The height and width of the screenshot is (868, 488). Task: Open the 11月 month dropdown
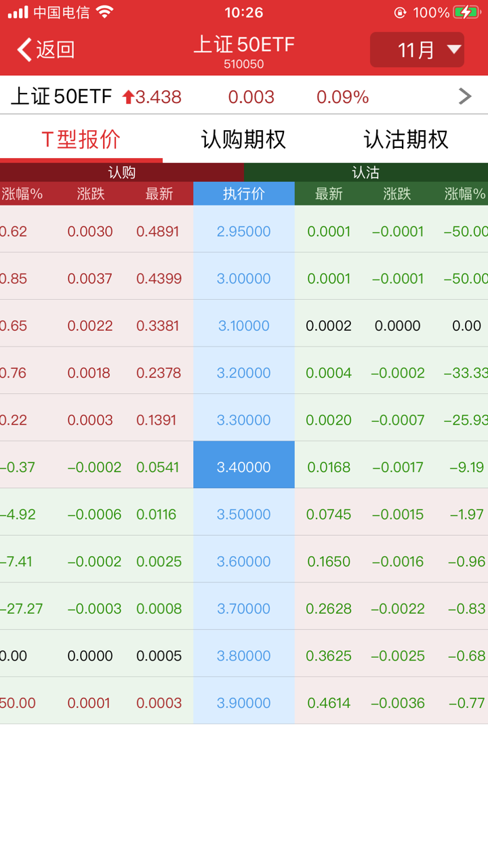pyautogui.click(x=417, y=50)
